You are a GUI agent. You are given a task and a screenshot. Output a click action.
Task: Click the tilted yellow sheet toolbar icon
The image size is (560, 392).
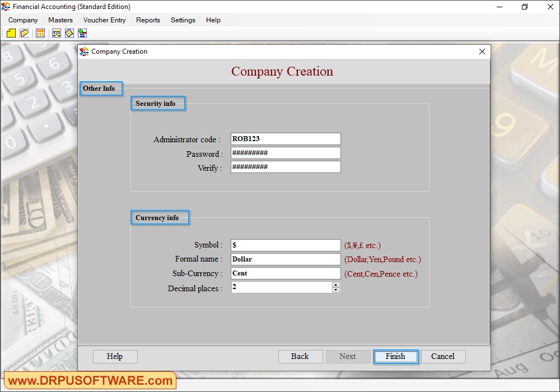click(69, 34)
